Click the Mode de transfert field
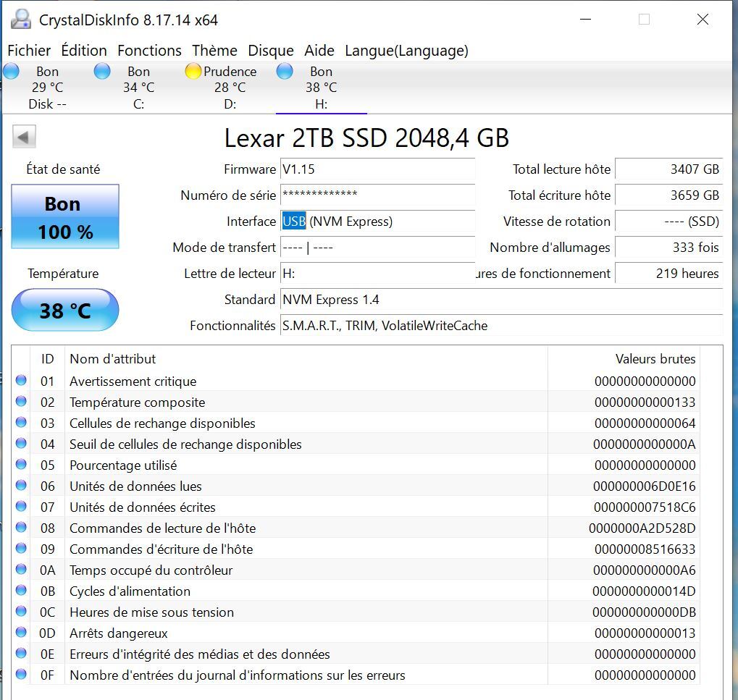 pos(377,248)
